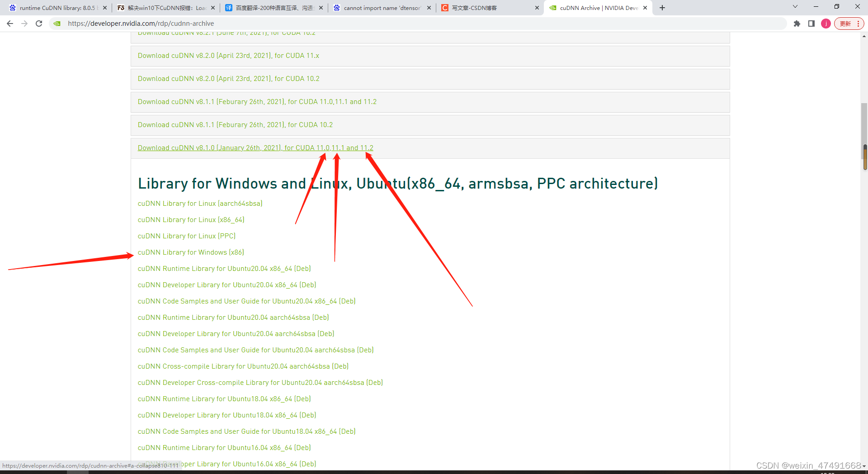868x474 pixels.
Task: Open Developer Library for Ubuntu20.04 aarch64sbsa
Action: [236, 334]
